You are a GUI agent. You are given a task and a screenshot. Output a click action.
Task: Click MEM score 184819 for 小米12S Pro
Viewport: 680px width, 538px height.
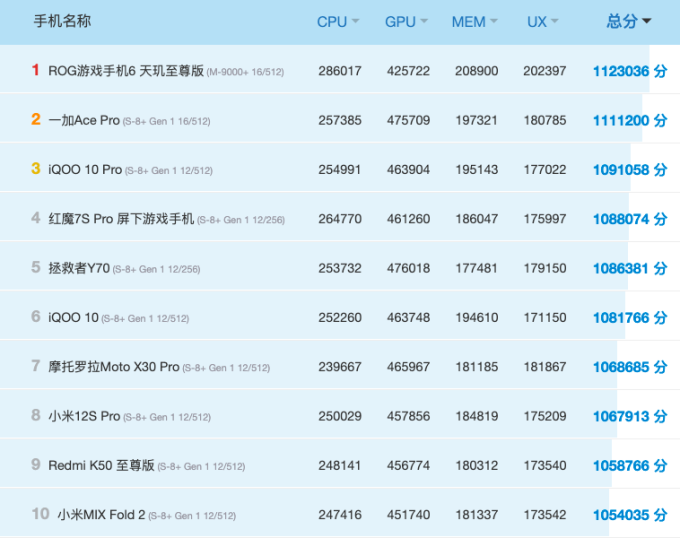click(476, 416)
